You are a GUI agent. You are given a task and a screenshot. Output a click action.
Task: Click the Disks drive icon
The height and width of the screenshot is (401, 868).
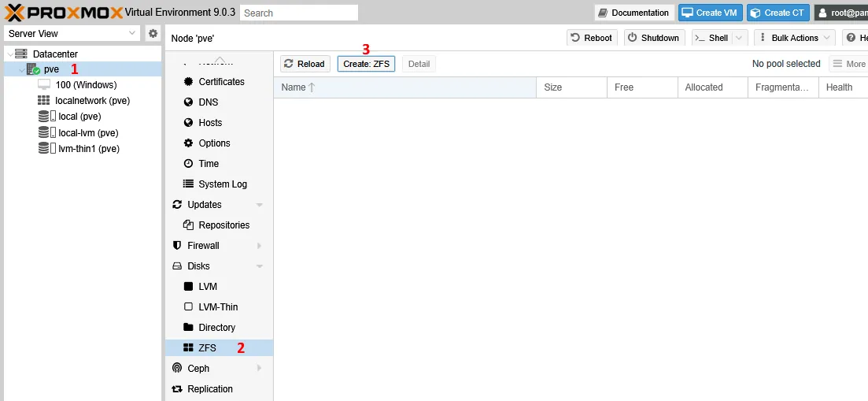177,265
